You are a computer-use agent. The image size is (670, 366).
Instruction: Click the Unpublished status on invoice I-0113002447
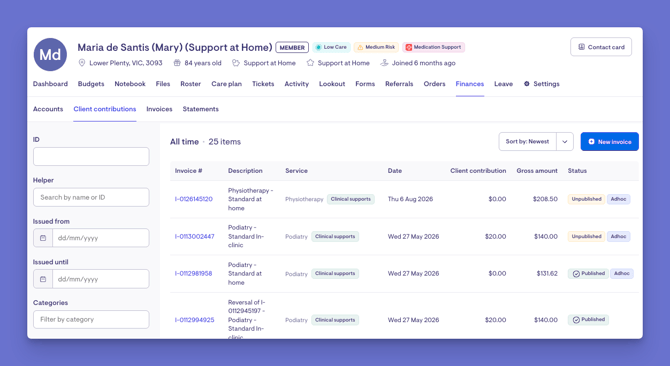586,236
